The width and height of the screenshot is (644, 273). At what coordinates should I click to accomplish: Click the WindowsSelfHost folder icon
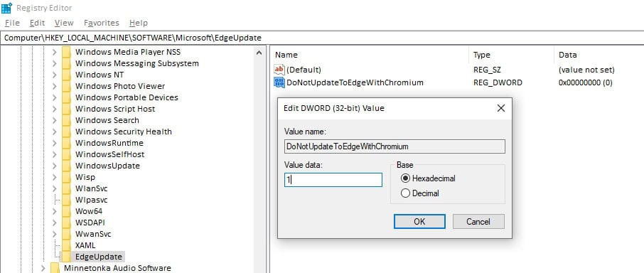coord(66,154)
